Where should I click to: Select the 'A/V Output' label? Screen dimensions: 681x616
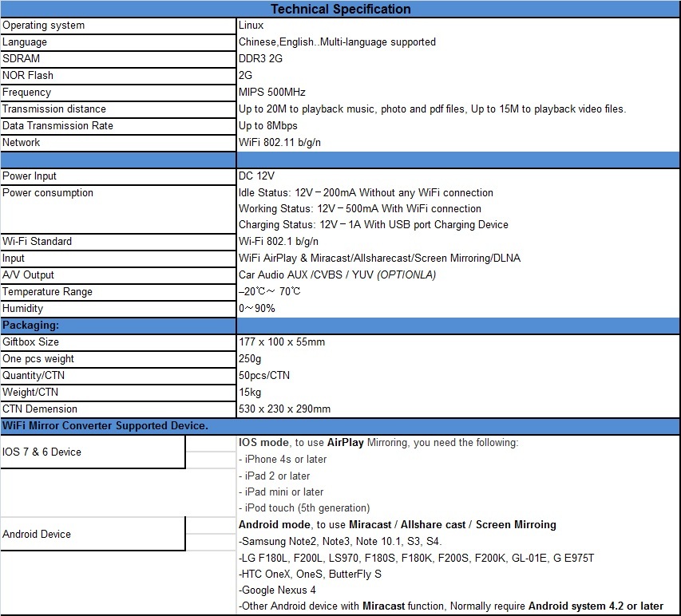pyautogui.click(x=28, y=274)
